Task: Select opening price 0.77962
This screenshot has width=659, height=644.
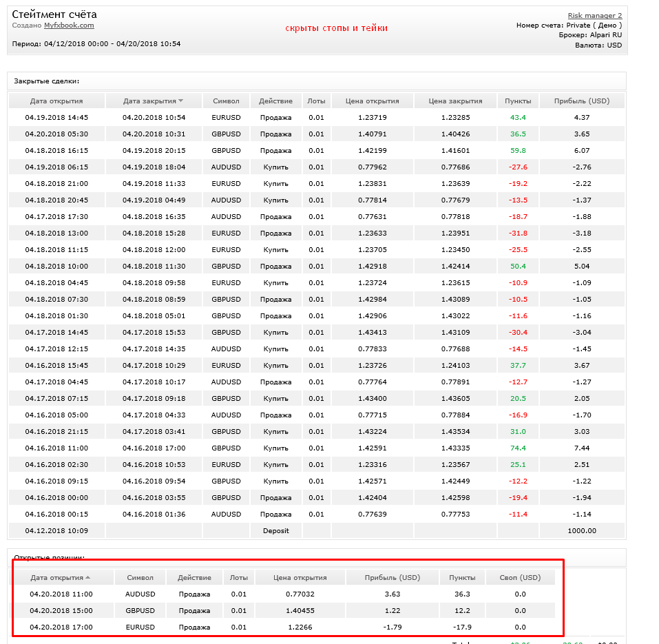Action: pyautogui.click(x=373, y=167)
